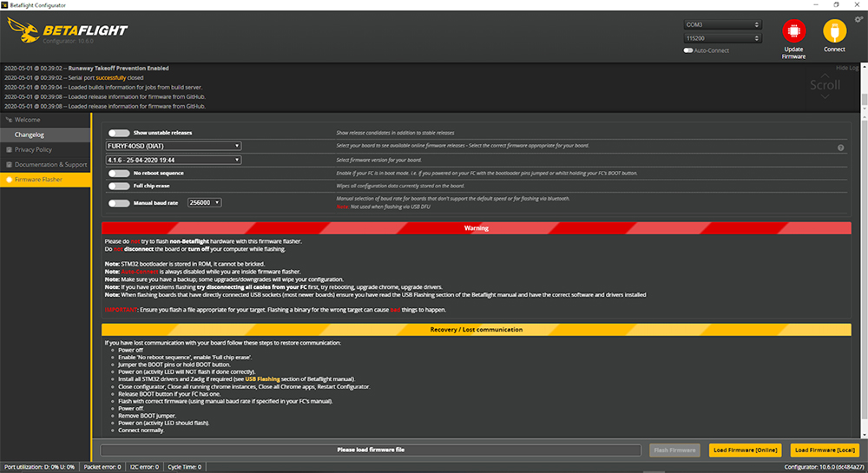Click Port utilization status entry
This screenshot has width=868, height=473.
point(39,467)
